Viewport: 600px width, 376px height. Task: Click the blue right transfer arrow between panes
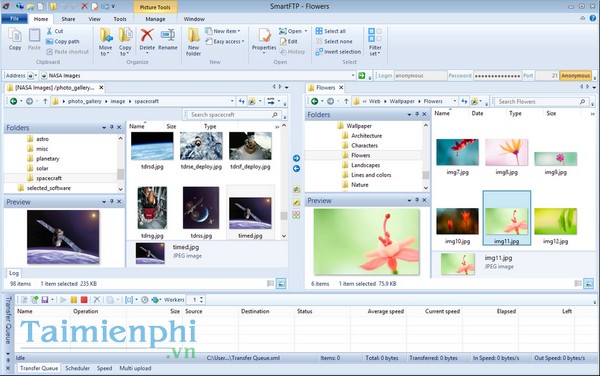296,158
